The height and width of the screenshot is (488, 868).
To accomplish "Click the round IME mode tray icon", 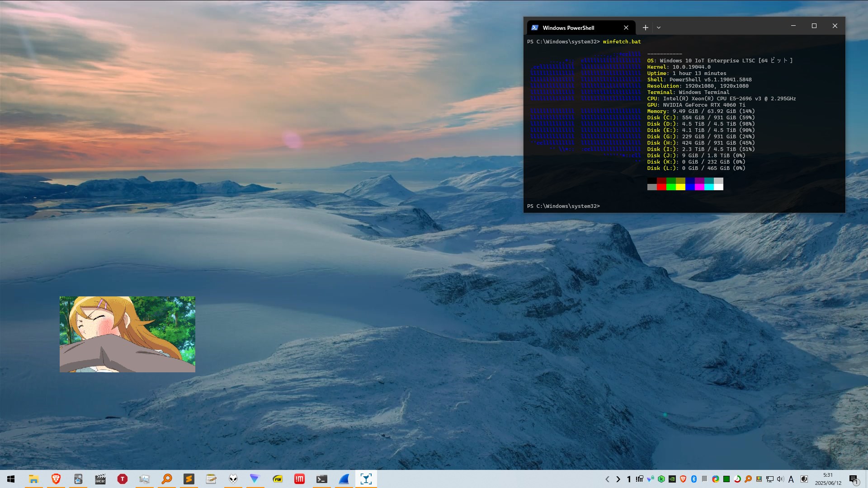I will pyautogui.click(x=804, y=479).
